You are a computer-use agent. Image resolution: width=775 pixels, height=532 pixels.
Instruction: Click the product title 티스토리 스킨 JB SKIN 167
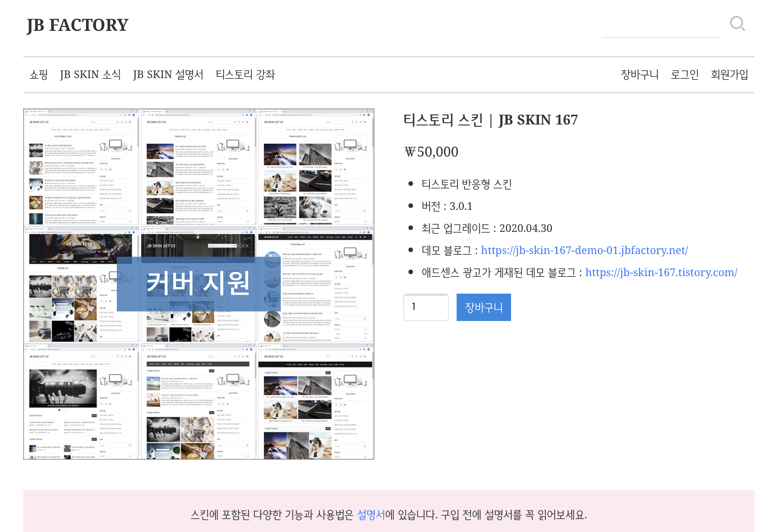(x=490, y=120)
